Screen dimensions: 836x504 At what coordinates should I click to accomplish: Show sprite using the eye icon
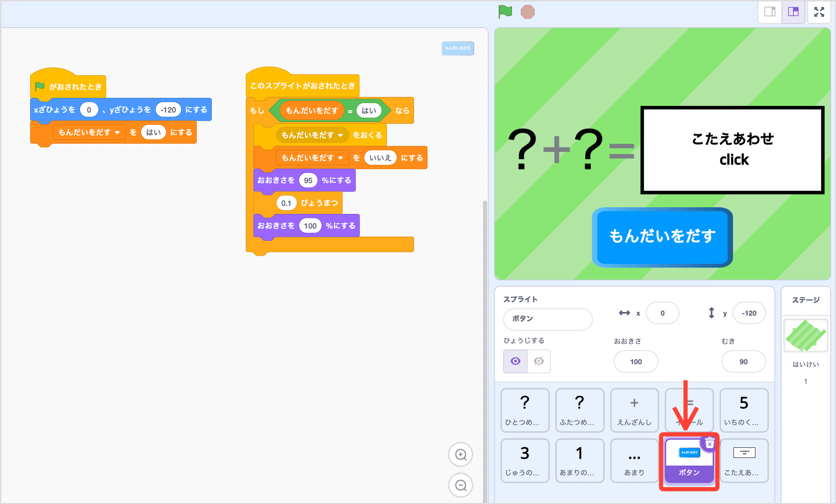pos(516,361)
